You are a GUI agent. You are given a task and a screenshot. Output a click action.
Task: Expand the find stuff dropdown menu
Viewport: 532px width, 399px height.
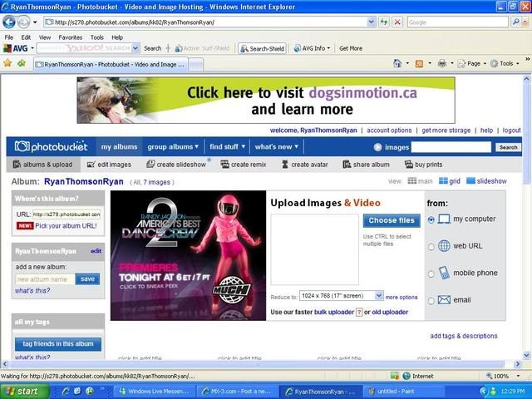pyautogui.click(x=227, y=147)
